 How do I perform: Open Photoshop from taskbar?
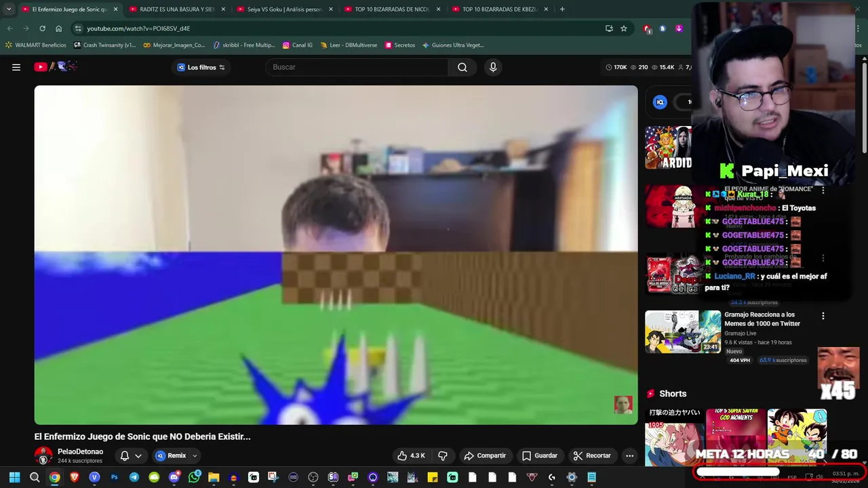114,477
